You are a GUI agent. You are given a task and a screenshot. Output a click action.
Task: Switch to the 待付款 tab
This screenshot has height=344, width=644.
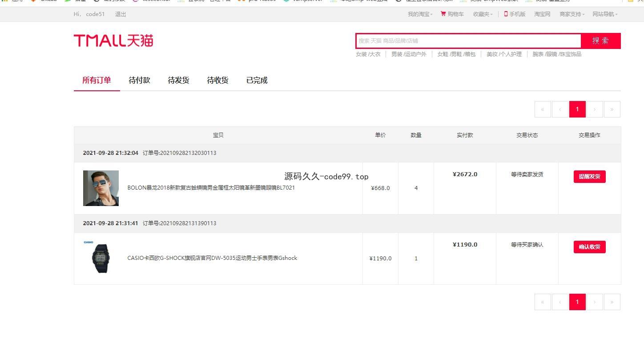(x=139, y=81)
